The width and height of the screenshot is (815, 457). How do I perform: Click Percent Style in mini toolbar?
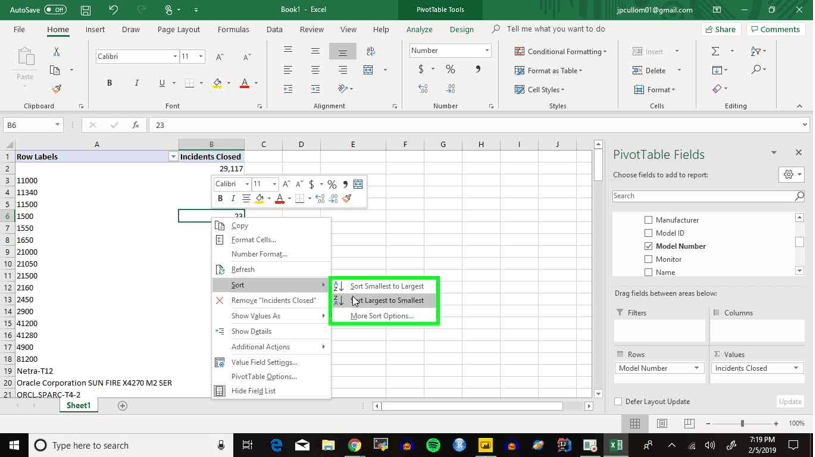coord(332,185)
